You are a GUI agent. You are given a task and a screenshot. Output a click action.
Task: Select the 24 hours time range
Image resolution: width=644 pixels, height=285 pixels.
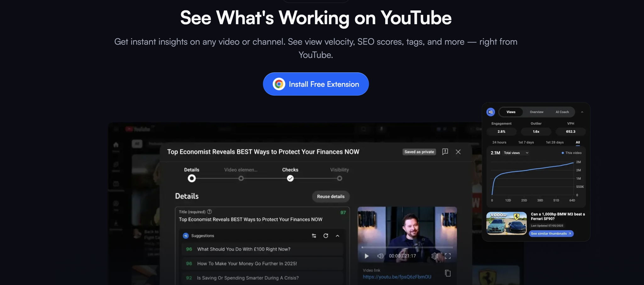(499, 142)
